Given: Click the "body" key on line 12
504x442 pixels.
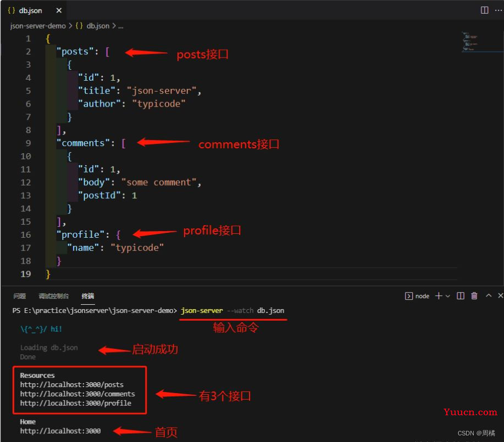Looking at the screenshot, I should click(x=94, y=182).
